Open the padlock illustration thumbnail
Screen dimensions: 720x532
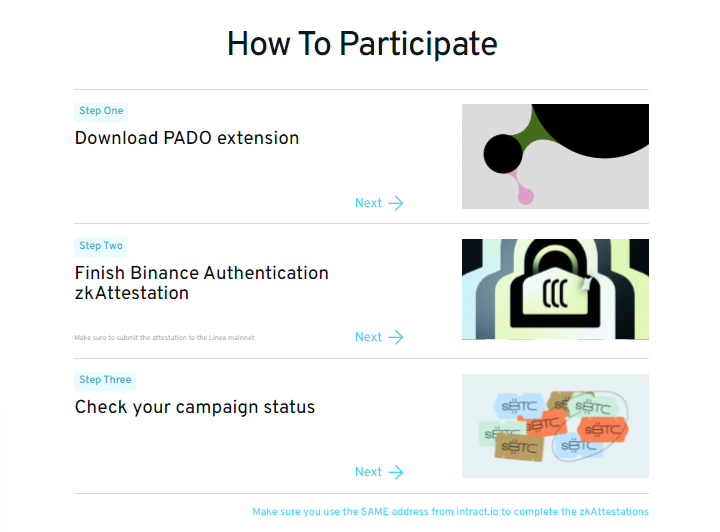(555, 289)
